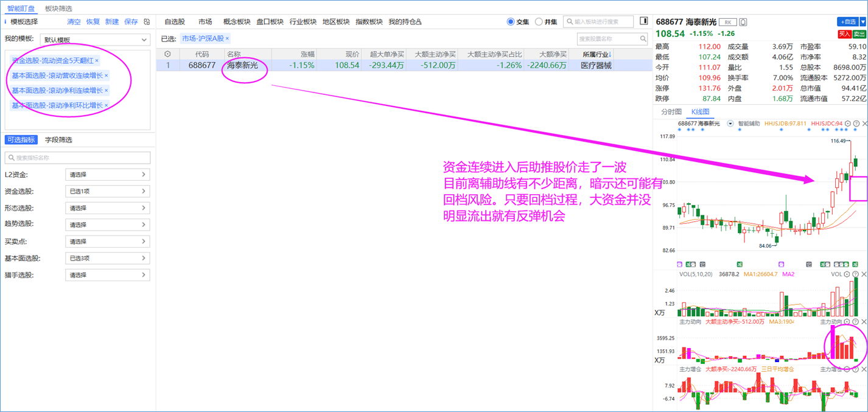This screenshot has width=868, height=412.
Task: Open settings hexagon icon of K-line main chart
Action: [x=847, y=124]
